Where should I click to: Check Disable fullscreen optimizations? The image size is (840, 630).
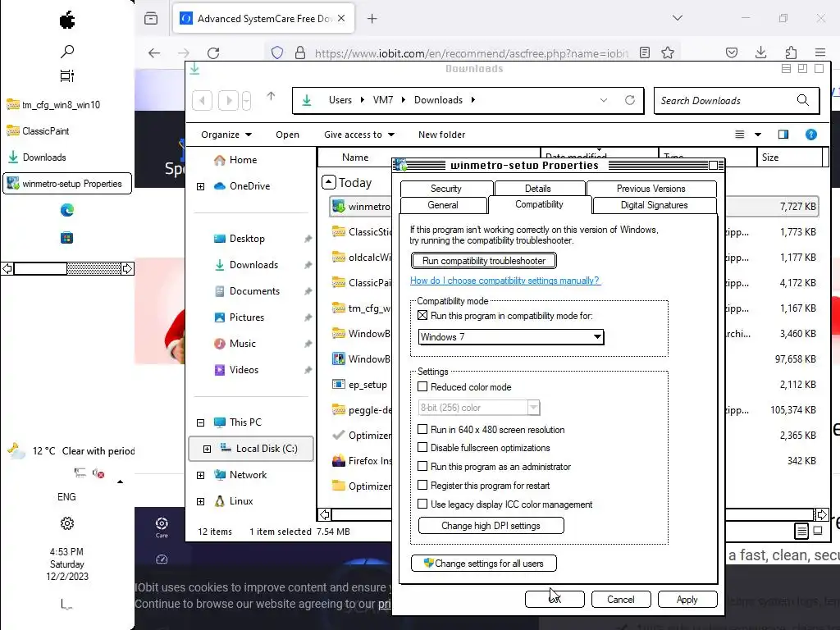(x=422, y=447)
